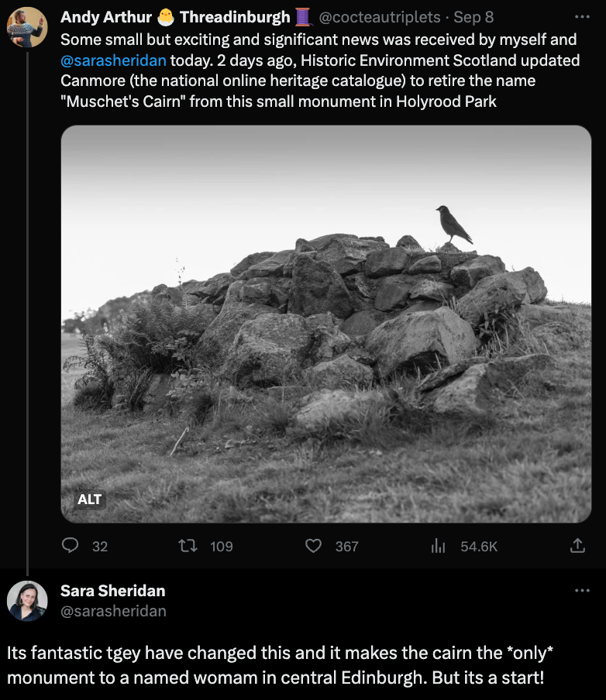Image resolution: width=606 pixels, height=700 pixels.
Task: Open the view analytics bar chart icon
Action: (x=438, y=546)
